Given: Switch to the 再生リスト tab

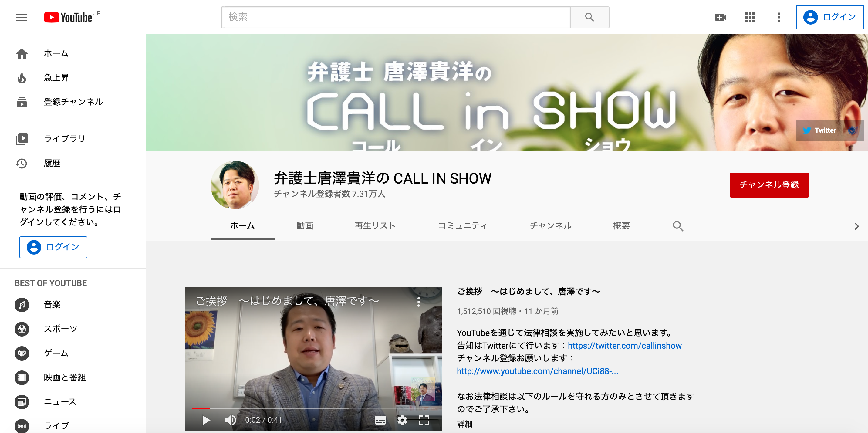Looking at the screenshot, I should 375,226.
